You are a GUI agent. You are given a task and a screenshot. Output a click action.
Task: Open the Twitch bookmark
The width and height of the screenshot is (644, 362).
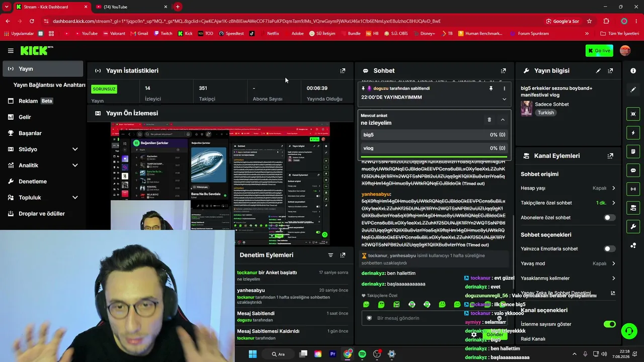click(163, 34)
